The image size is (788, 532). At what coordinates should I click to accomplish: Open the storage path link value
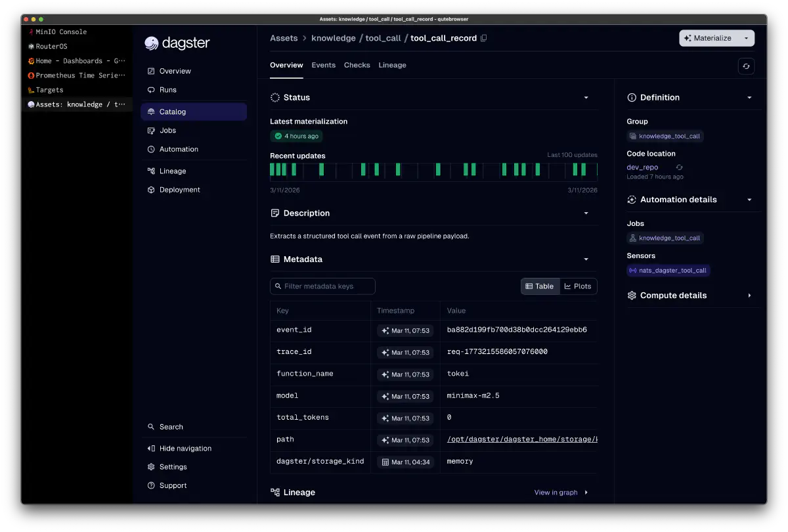[522, 439]
